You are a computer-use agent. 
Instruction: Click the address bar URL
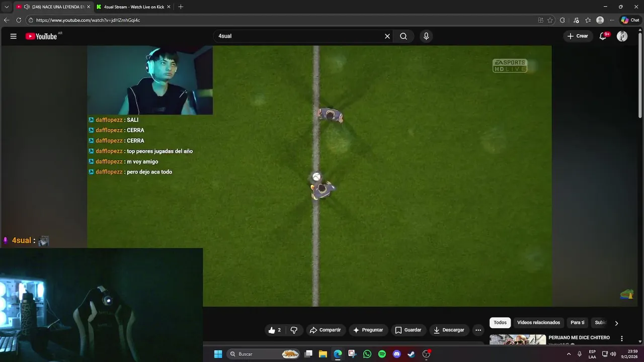click(x=88, y=20)
